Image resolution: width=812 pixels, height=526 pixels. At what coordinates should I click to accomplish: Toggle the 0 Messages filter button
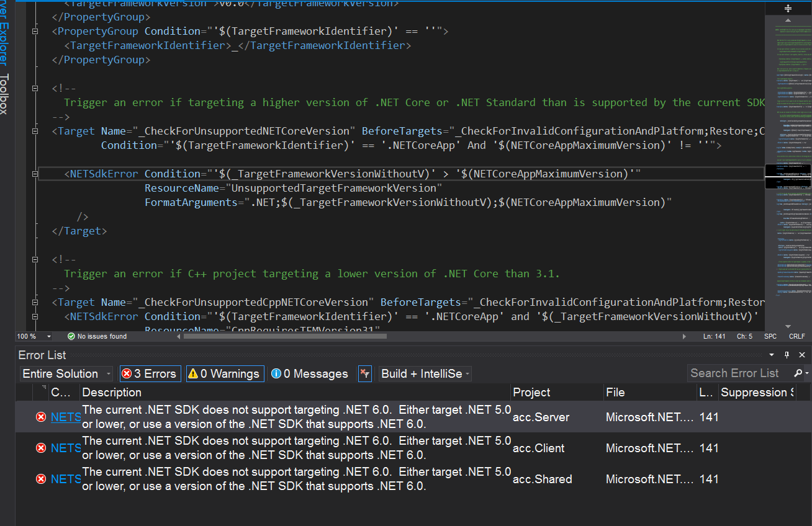click(x=310, y=373)
